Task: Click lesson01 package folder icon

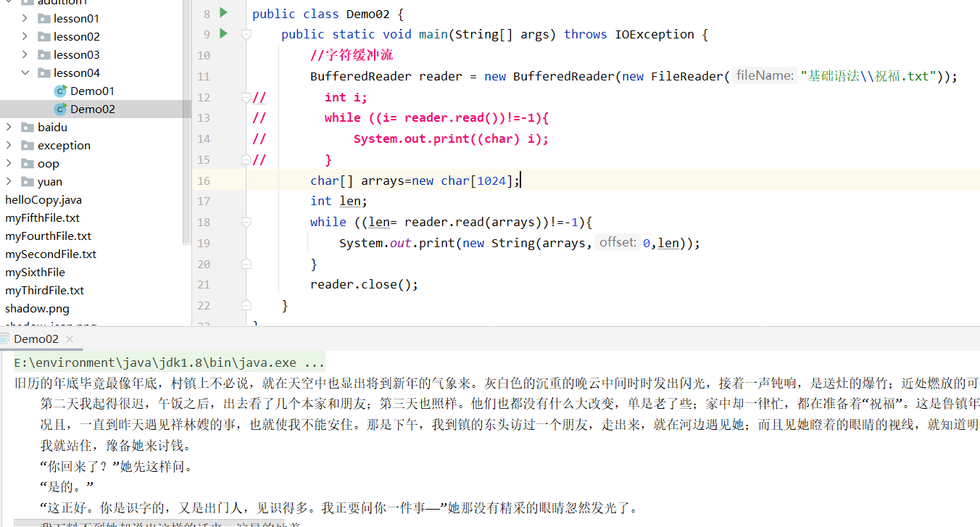Action: pyautogui.click(x=44, y=18)
